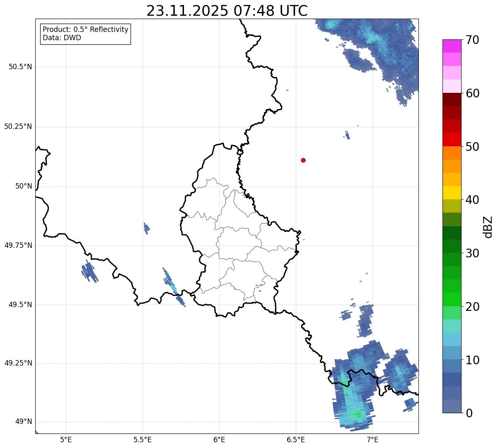The image size is (498, 448).
Task: Click the 6°E longitude label
Action: 219,439
